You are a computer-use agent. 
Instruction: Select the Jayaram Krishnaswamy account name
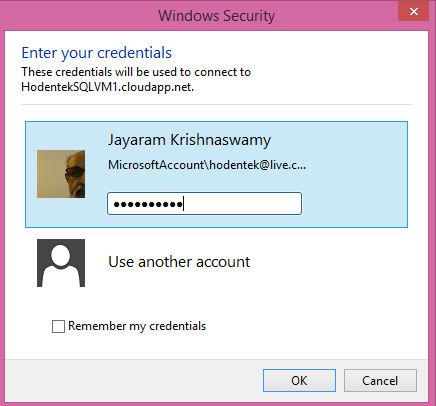pos(189,140)
